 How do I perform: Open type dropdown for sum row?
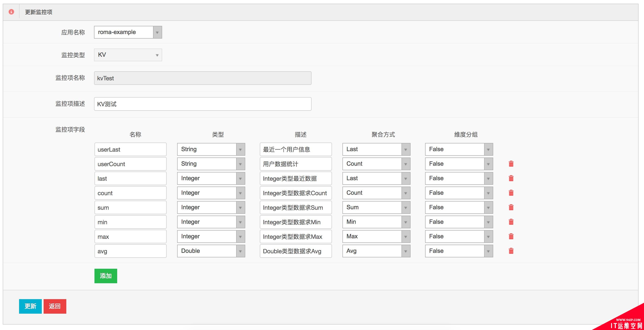tap(211, 207)
